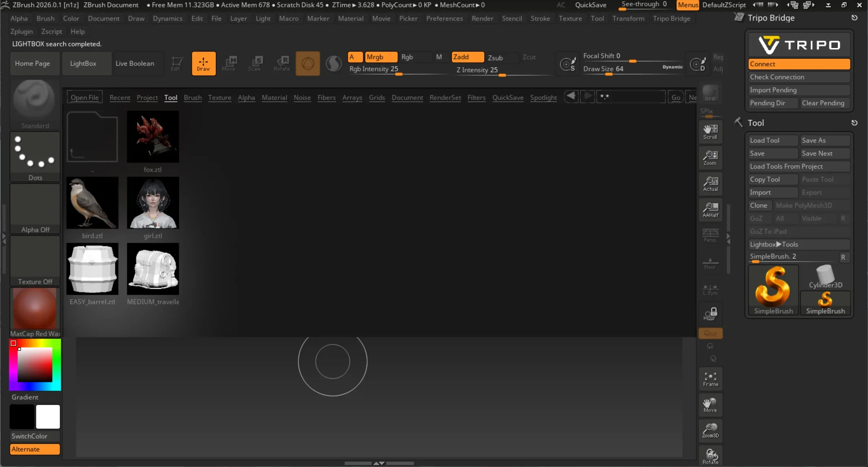This screenshot has width=868, height=467.
Task: Open the Dots stroke picker
Action: pyautogui.click(x=35, y=156)
